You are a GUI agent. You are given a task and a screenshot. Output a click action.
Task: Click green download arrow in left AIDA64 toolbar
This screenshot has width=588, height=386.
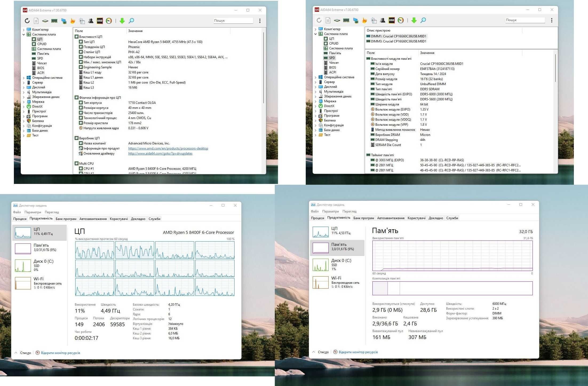coord(122,21)
